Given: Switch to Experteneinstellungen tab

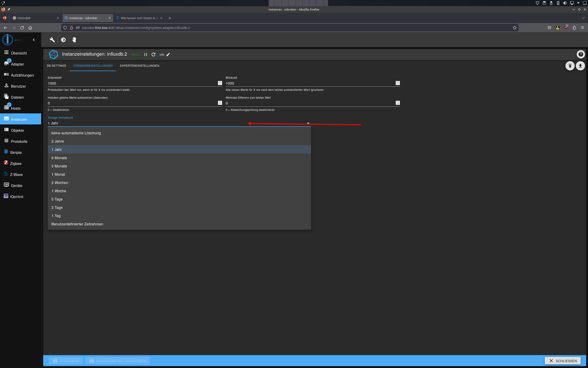Looking at the screenshot, I should (x=140, y=65).
